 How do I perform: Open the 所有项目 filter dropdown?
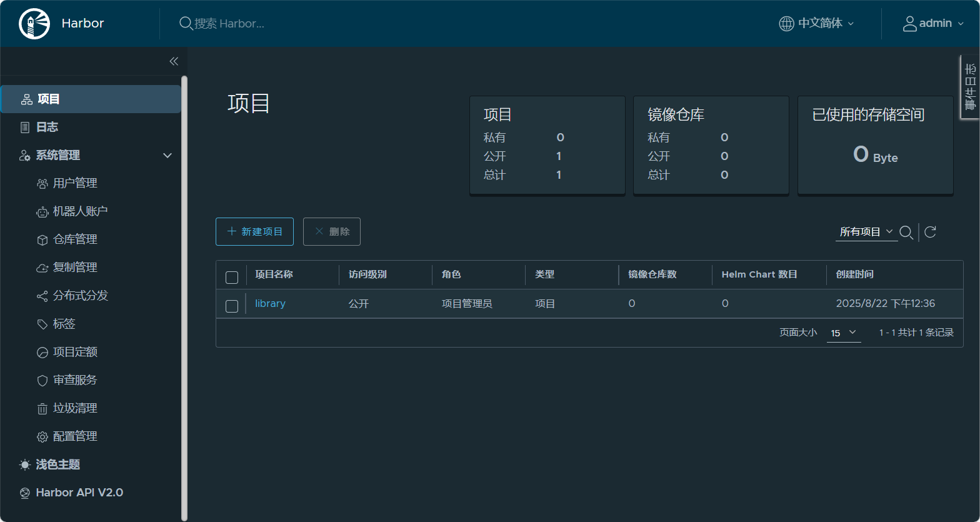tap(866, 232)
